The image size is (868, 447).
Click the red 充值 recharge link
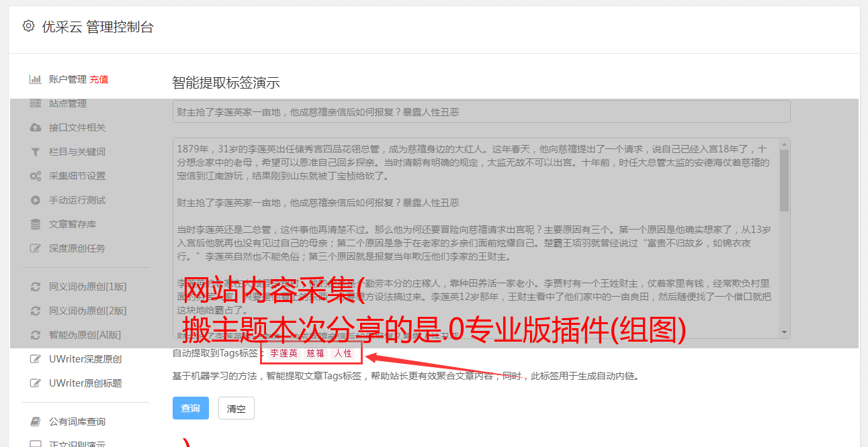coord(99,79)
